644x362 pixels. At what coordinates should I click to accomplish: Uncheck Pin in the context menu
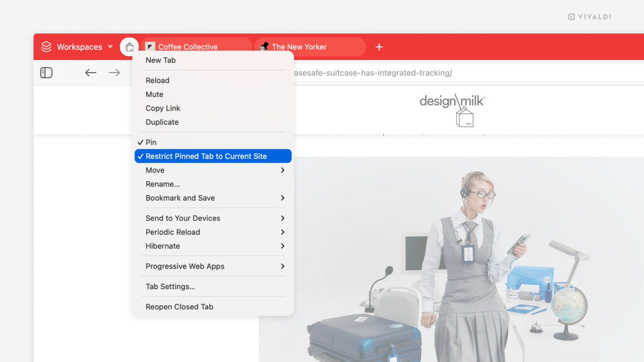[x=152, y=142]
